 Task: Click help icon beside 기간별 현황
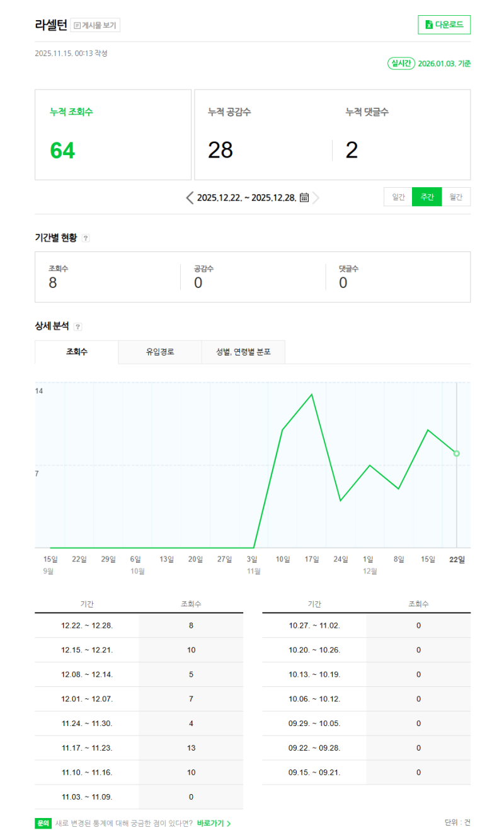(x=86, y=238)
